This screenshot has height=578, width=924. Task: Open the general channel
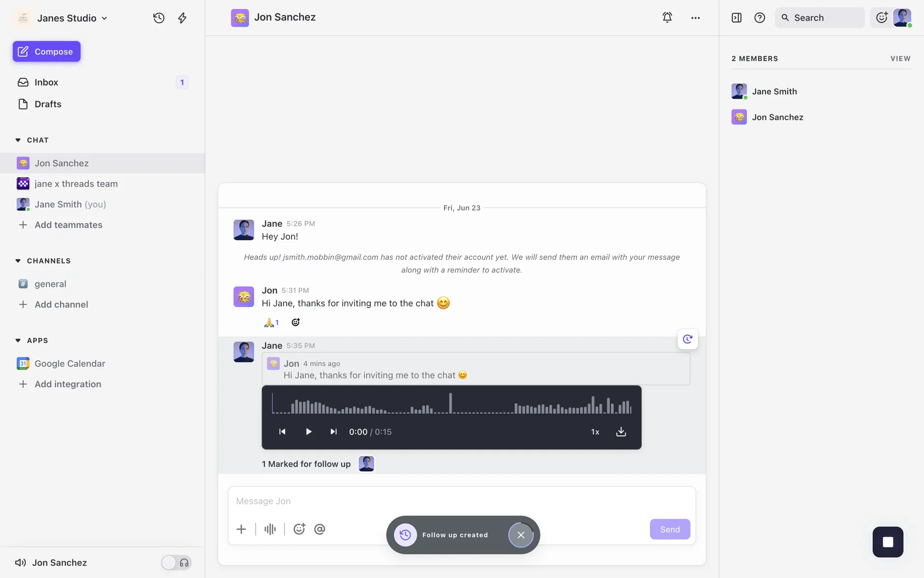[x=50, y=284]
